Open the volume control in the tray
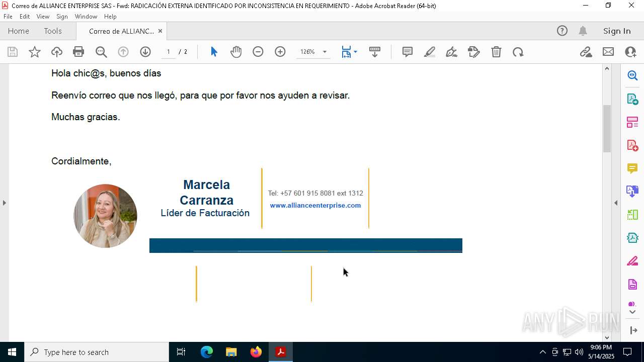The image size is (644, 362). [x=579, y=352]
